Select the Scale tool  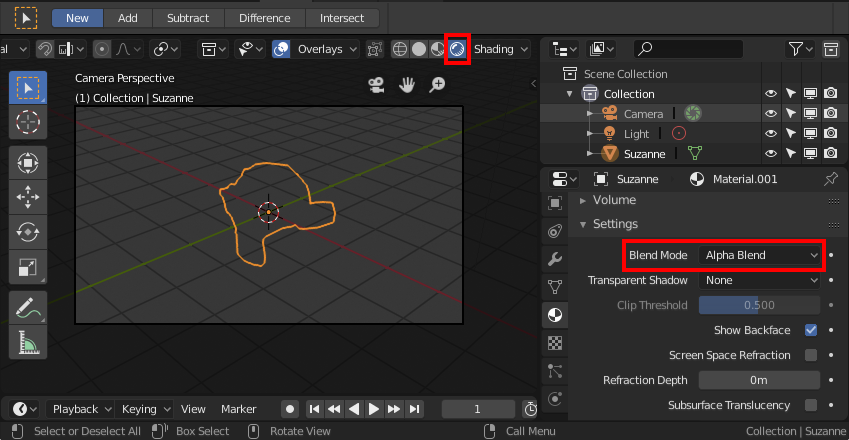click(28, 267)
